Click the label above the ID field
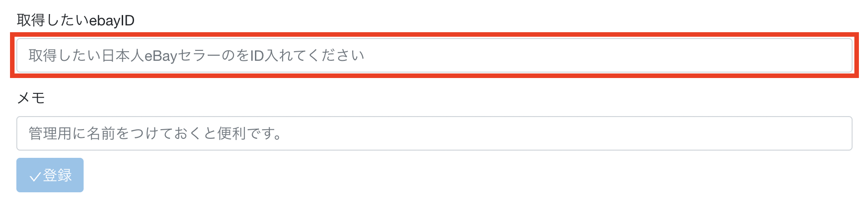The image size is (868, 205). pos(75,20)
